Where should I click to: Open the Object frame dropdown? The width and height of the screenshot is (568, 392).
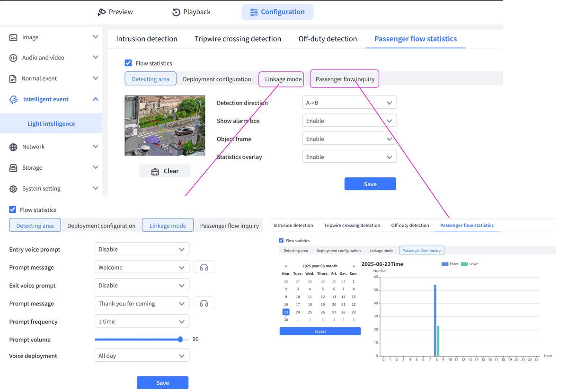[x=349, y=139]
